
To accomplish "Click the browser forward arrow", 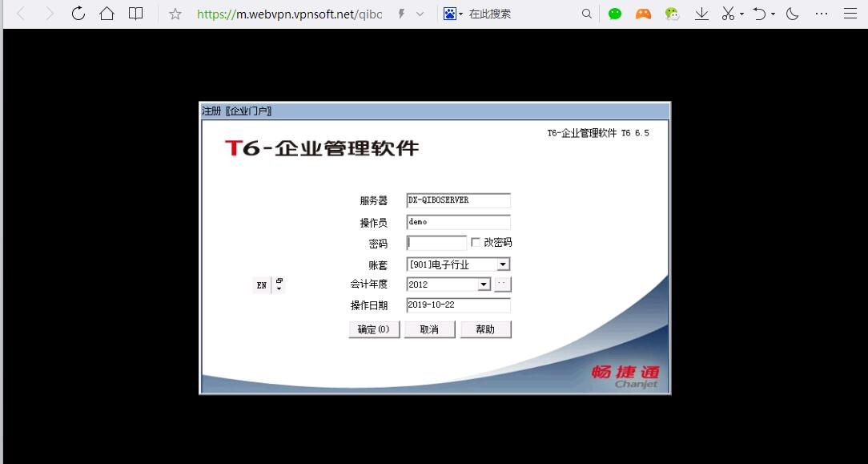I will tap(50, 14).
